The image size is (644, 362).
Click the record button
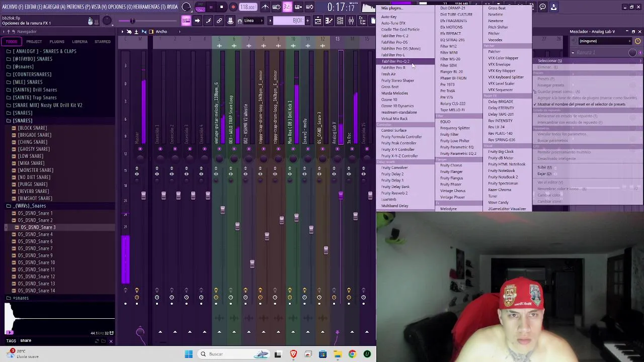tap(233, 7)
